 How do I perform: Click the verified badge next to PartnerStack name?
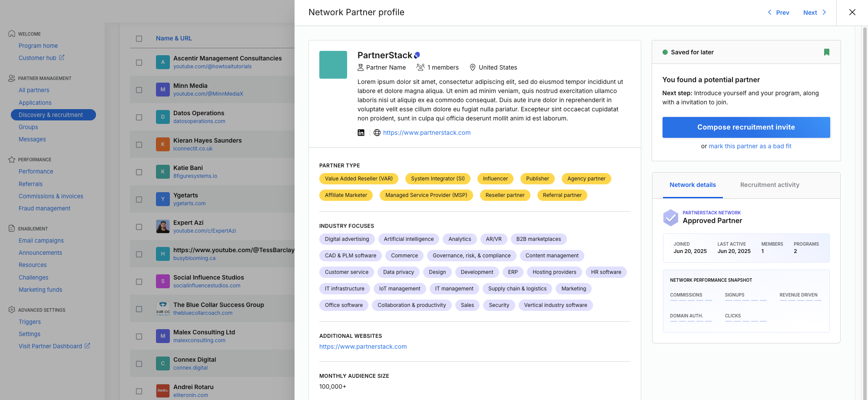pos(417,54)
